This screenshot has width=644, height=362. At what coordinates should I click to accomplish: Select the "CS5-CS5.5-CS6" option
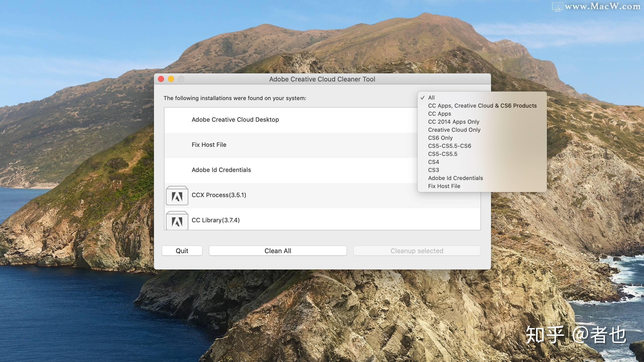(x=450, y=146)
